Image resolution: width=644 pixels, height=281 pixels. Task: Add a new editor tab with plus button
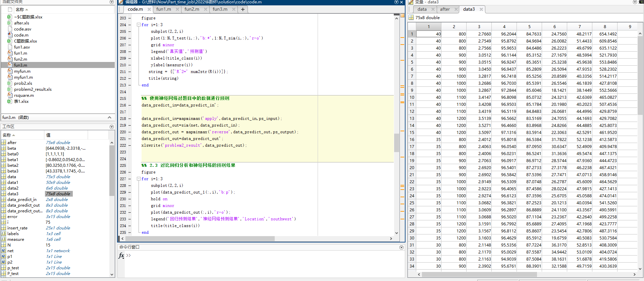(x=243, y=9)
